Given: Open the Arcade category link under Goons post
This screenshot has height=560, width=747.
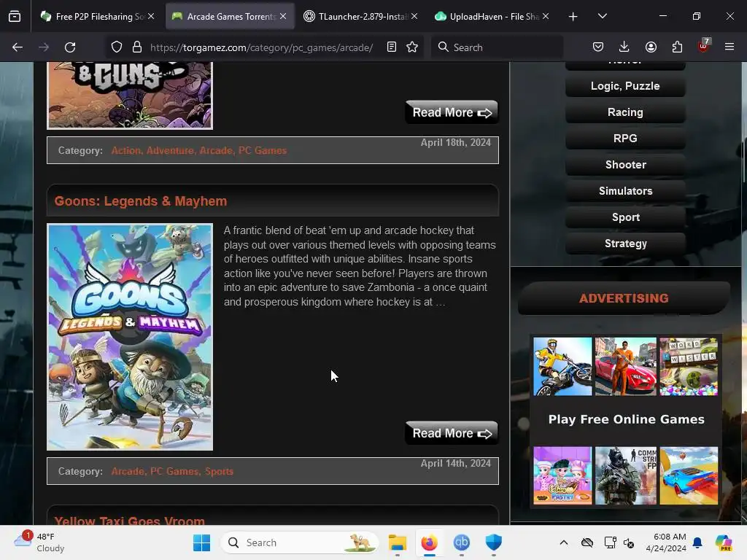Looking at the screenshot, I should 128,472.
